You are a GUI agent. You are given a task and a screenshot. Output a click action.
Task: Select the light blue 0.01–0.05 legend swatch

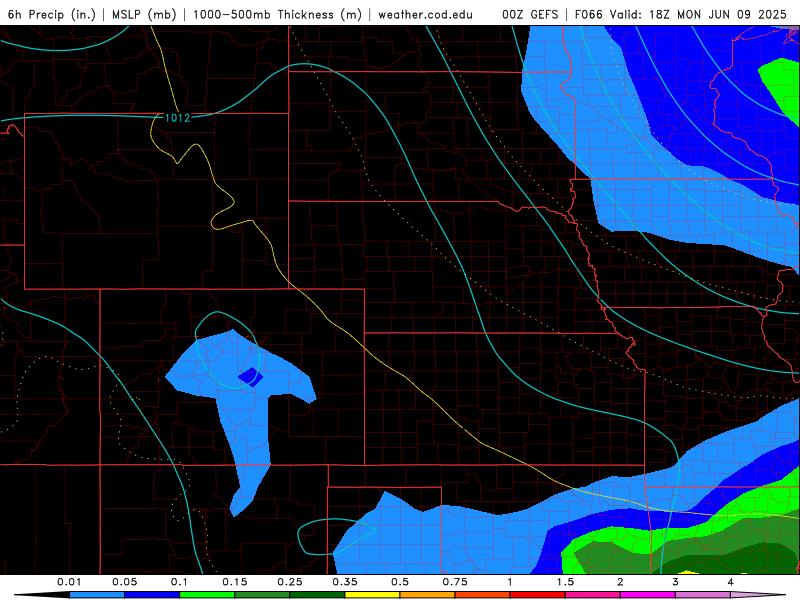[97, 595]
